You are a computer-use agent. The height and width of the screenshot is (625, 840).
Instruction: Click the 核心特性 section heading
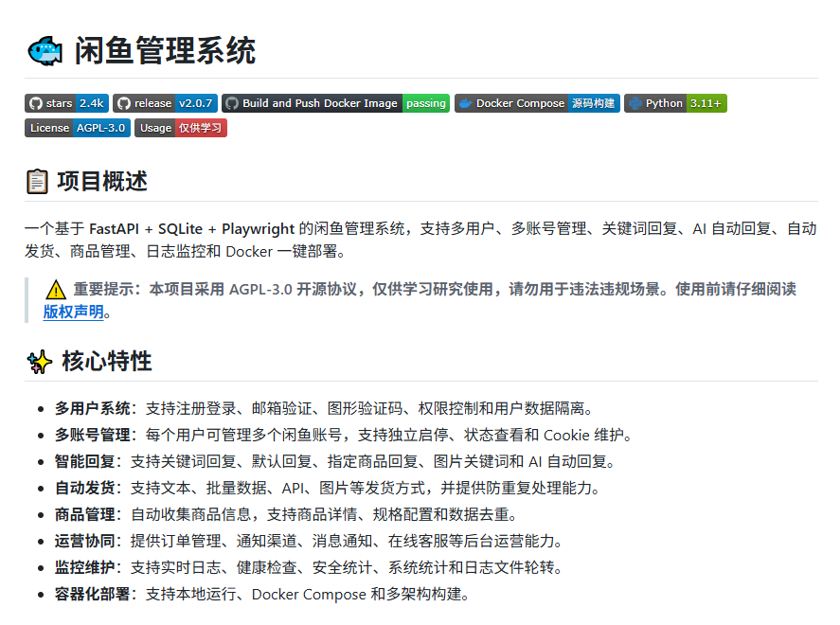pyautogui.click(x=107, y=362)
